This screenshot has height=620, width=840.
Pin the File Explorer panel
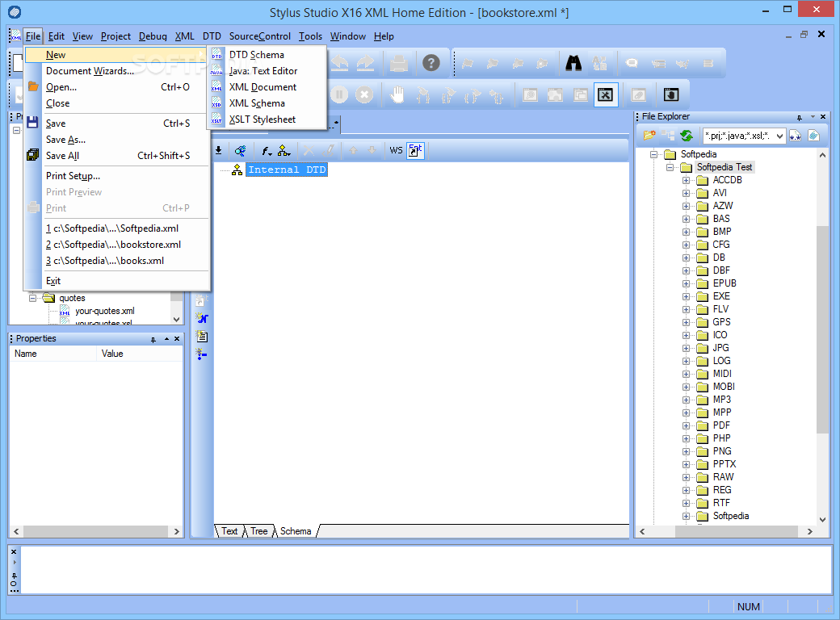click(x=799, y=117)
